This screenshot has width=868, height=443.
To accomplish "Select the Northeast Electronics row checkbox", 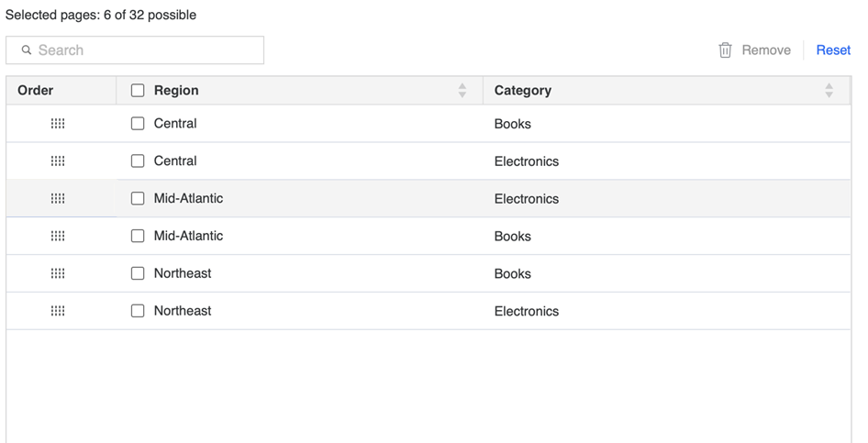I will tap(138, 311).
